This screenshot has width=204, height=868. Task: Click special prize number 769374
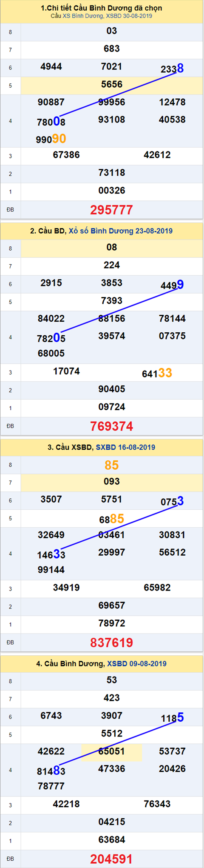112,426
